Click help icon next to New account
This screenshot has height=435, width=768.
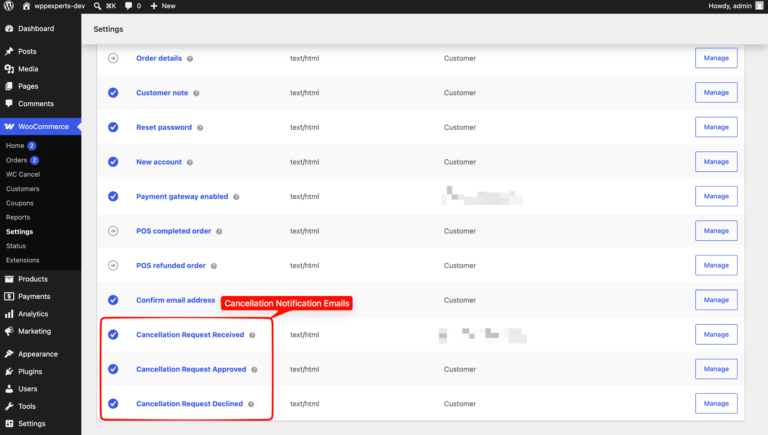point(190,162)
